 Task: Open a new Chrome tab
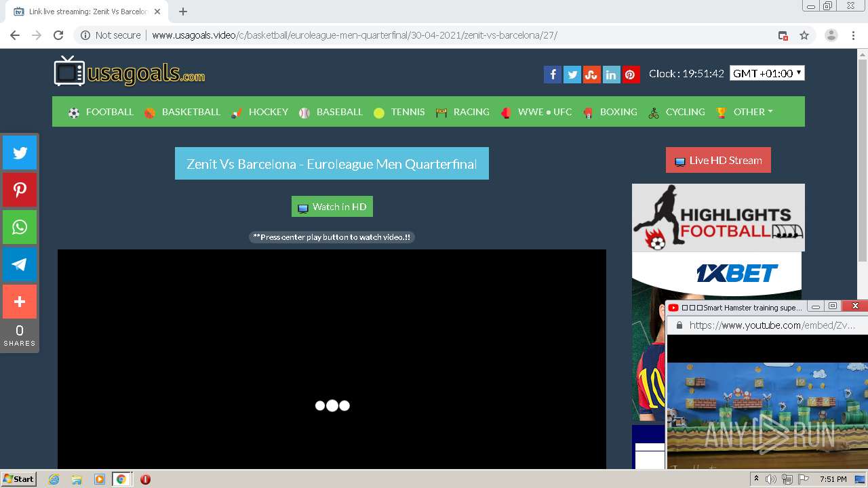click(183, 12)
